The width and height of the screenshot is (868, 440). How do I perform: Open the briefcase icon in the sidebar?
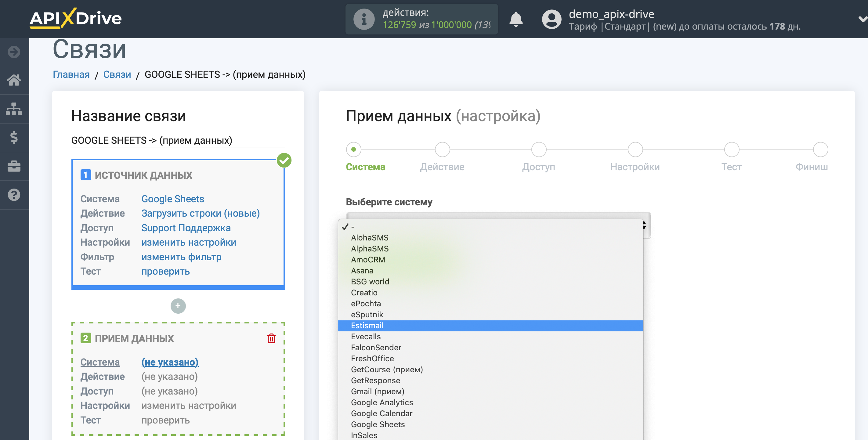pyautogui.click(x=14, y=166)
